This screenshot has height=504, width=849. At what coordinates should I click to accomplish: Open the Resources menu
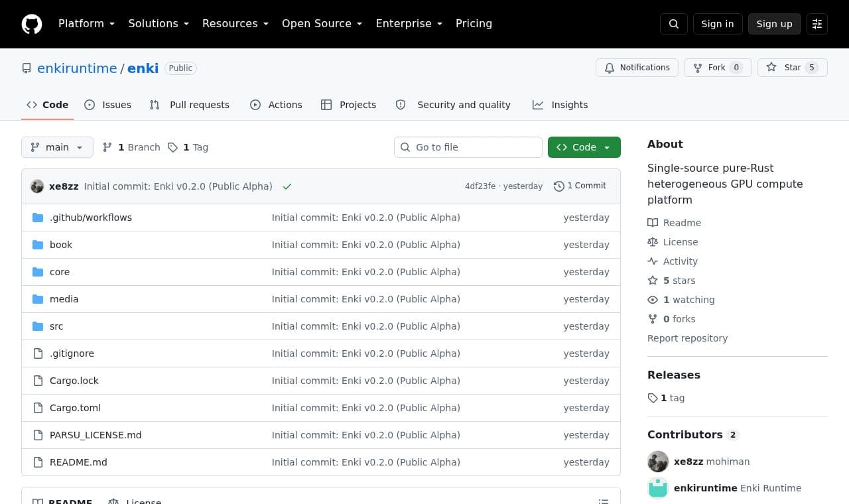pos(235,24)
